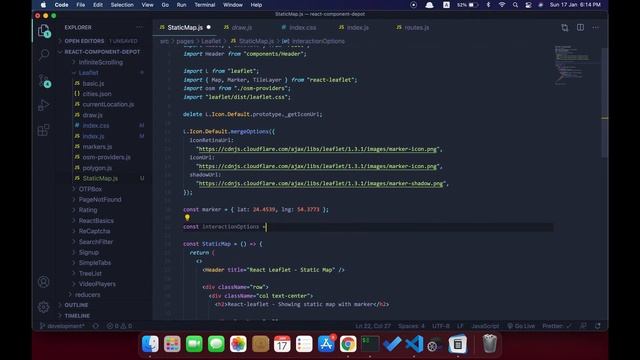The image size is (640, 360).
Task: Change indentation via Spaces: 4
Action: pos(411,326)
